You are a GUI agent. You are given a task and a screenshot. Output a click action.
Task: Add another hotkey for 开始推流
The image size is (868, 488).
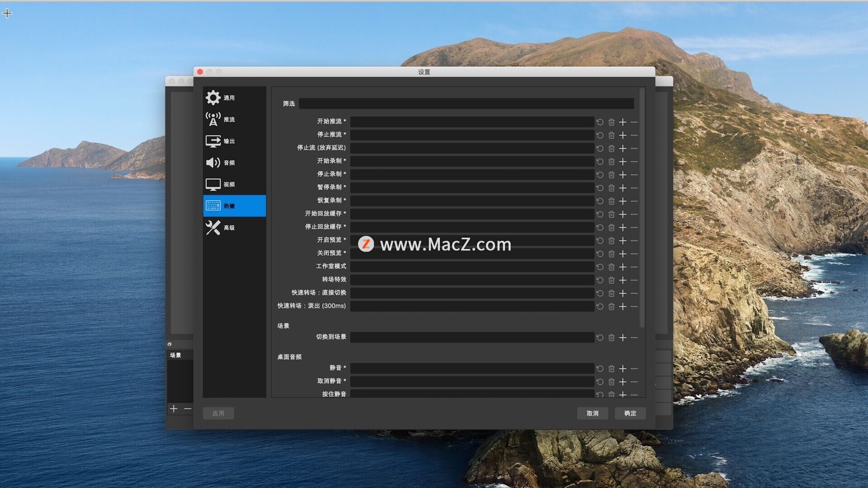[x=623, y=122]
